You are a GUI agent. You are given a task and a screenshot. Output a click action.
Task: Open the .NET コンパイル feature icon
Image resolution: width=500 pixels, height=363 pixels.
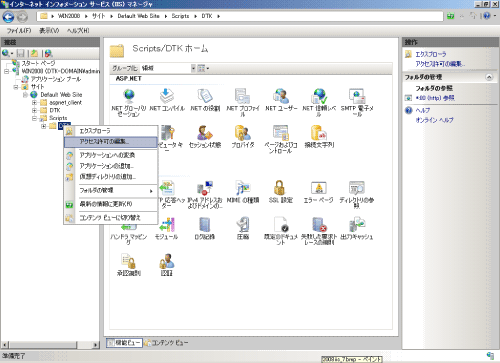[x=167, y=96]
